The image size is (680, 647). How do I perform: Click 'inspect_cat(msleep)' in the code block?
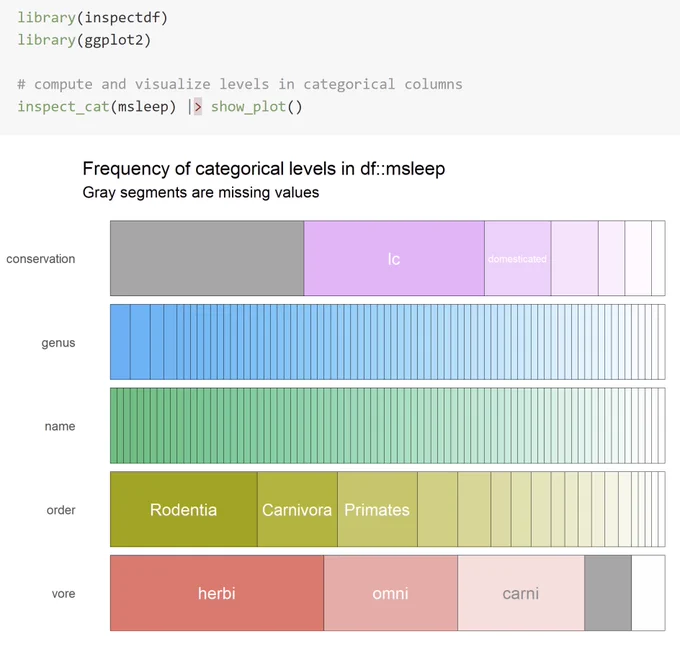97,107
